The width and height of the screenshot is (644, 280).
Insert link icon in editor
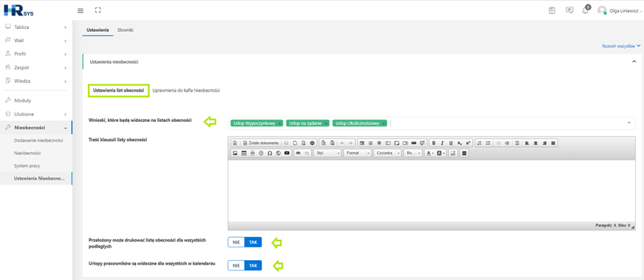click(298, 153)
